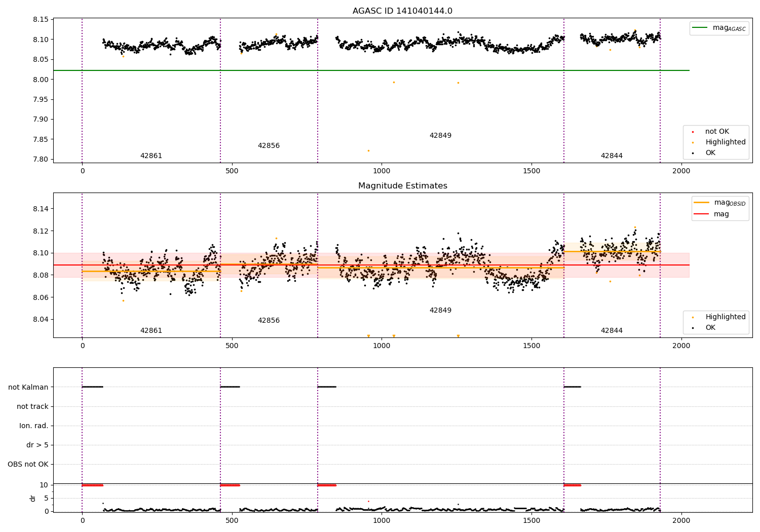
Task: Click the 10 tick on the dr axis
Action: pyautogui.click(x=44, y=485)
